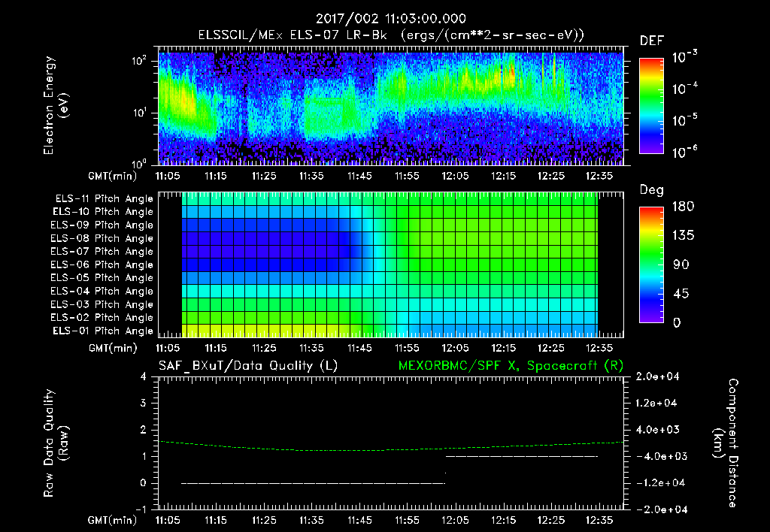Click the 2.0e+04 right axis value
770x532 pixels.
[x=657, y=376]
